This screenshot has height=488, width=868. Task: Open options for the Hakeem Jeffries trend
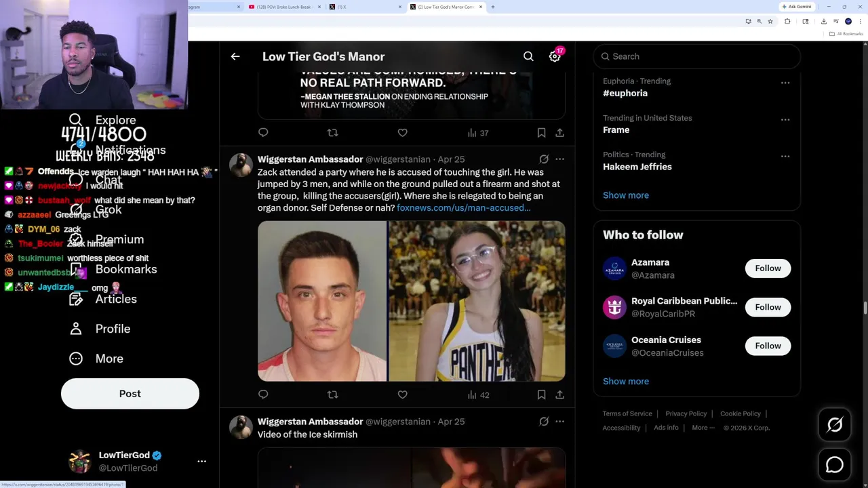point(785,156)
